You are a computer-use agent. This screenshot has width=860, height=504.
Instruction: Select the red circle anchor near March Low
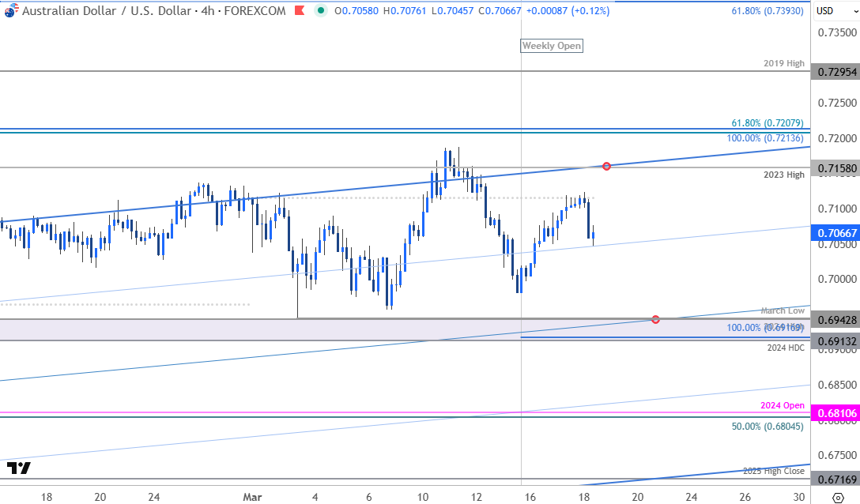655,319
